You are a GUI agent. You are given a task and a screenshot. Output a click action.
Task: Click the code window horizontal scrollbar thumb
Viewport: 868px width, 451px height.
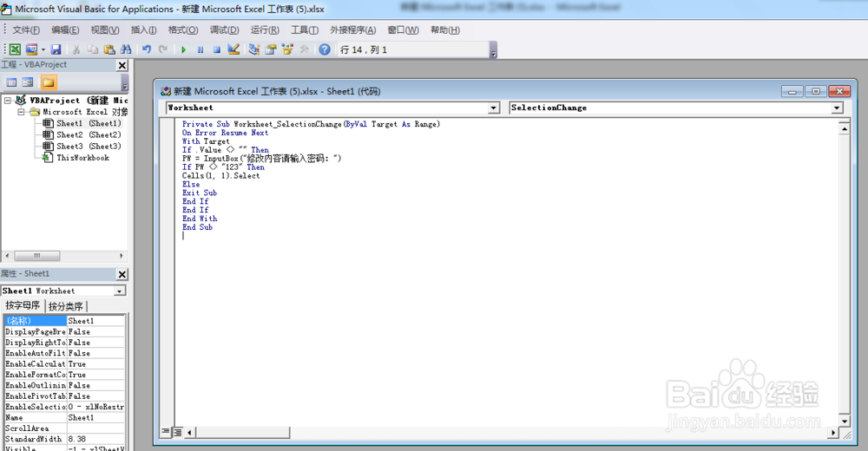click(242, 432)
